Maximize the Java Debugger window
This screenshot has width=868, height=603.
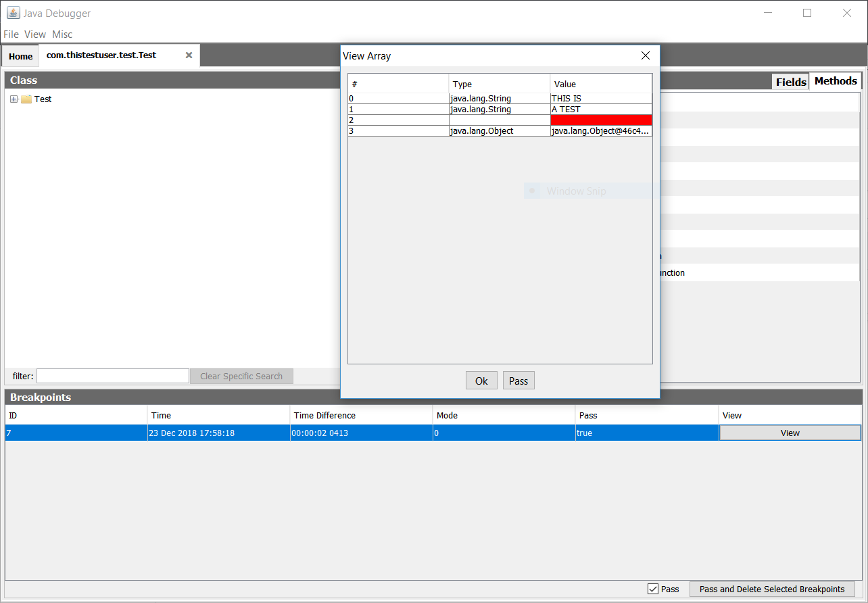pos(807,13)
